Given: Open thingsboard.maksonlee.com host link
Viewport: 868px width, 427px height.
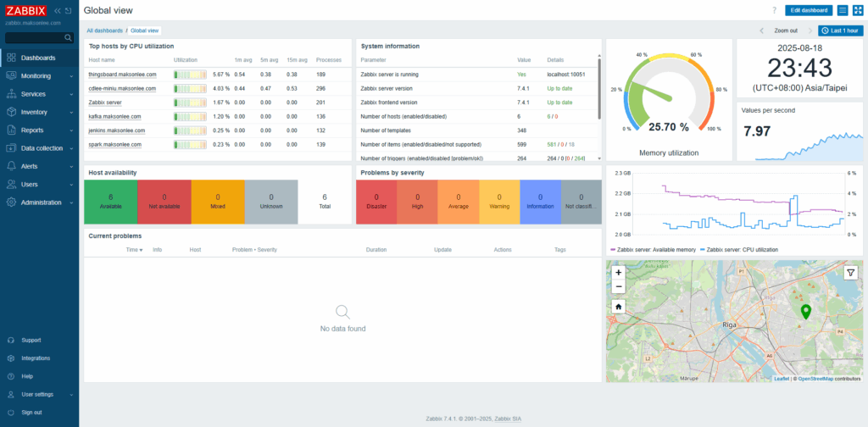Looking at the screenshot, I should point(122,74).
